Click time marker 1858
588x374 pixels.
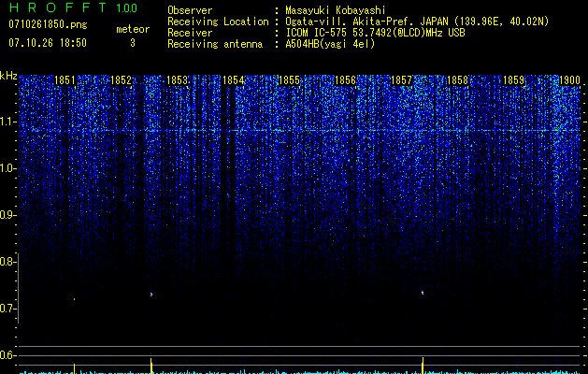coord(457,80)
